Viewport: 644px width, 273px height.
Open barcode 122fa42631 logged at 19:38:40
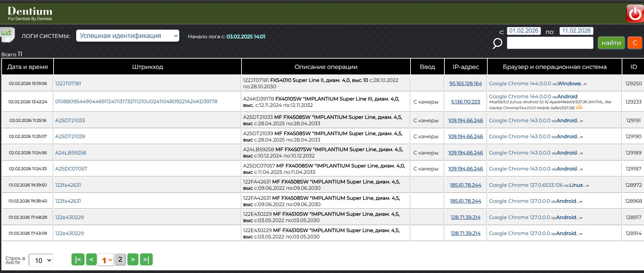click(x=68, y=201)
